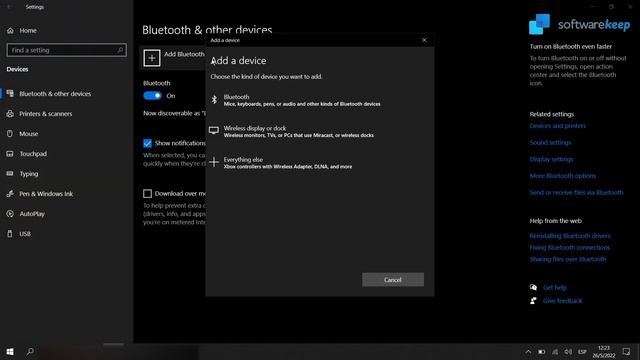Open Printers & scanners settings
Image resolution: width=640 pixels, height=360 pixels.
[x=46, y=113]
